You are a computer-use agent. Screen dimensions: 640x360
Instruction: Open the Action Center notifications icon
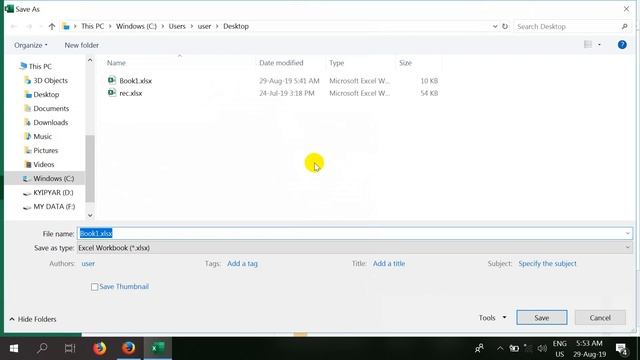click(x=622, y=349)
